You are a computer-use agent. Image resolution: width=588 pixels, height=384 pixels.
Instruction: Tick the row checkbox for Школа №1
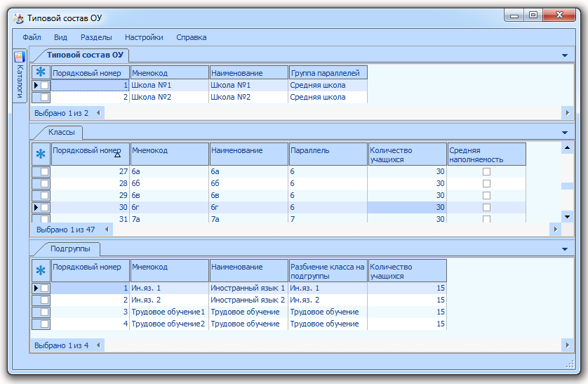tap(45, 86)
